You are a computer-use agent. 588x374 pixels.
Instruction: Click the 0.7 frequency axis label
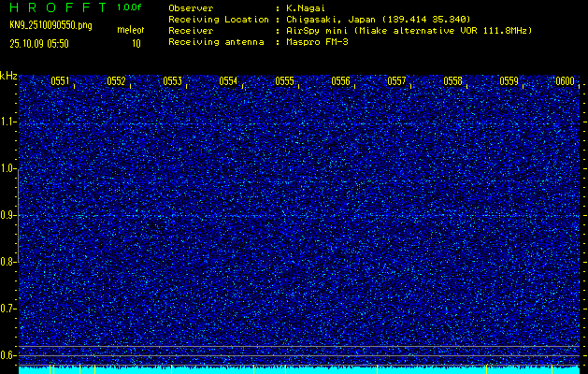pyautogui.click(x=8, y=308)
